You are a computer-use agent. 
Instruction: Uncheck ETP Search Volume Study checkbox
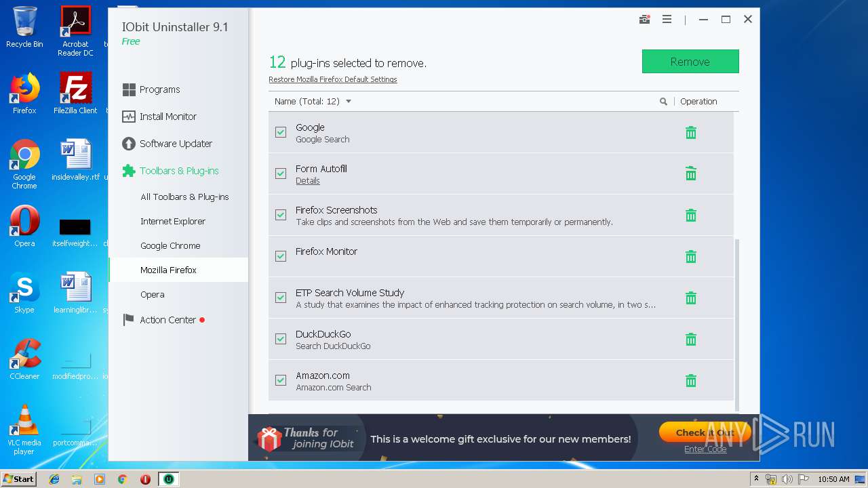pos(281,298)
